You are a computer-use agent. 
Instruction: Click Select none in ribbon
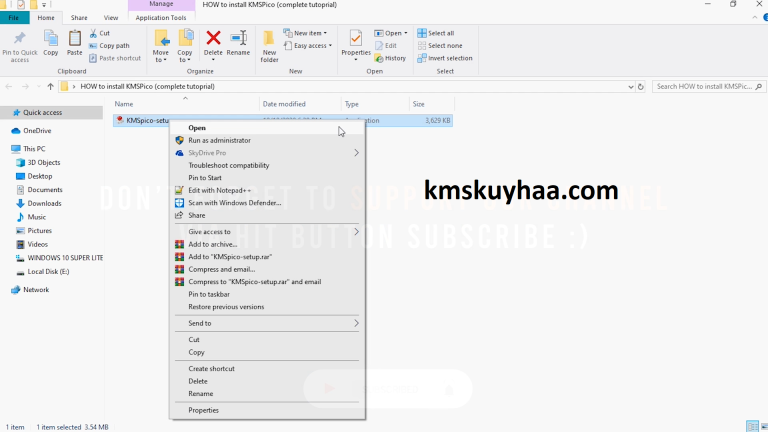tap(440, 46)
